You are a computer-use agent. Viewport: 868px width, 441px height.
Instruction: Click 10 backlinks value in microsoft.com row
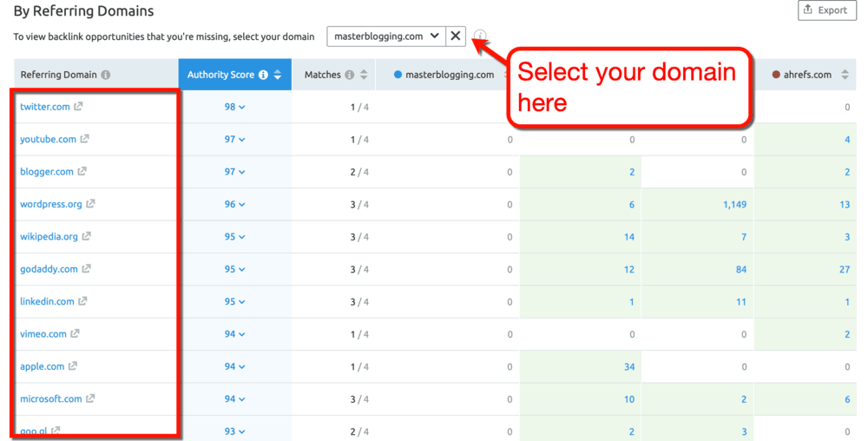tap(629, 399)
